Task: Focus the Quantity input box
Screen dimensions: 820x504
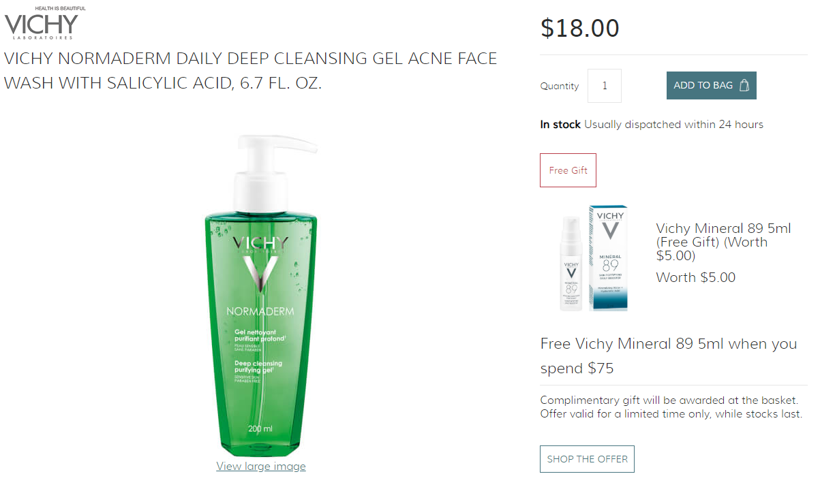Action: point(605,86)
